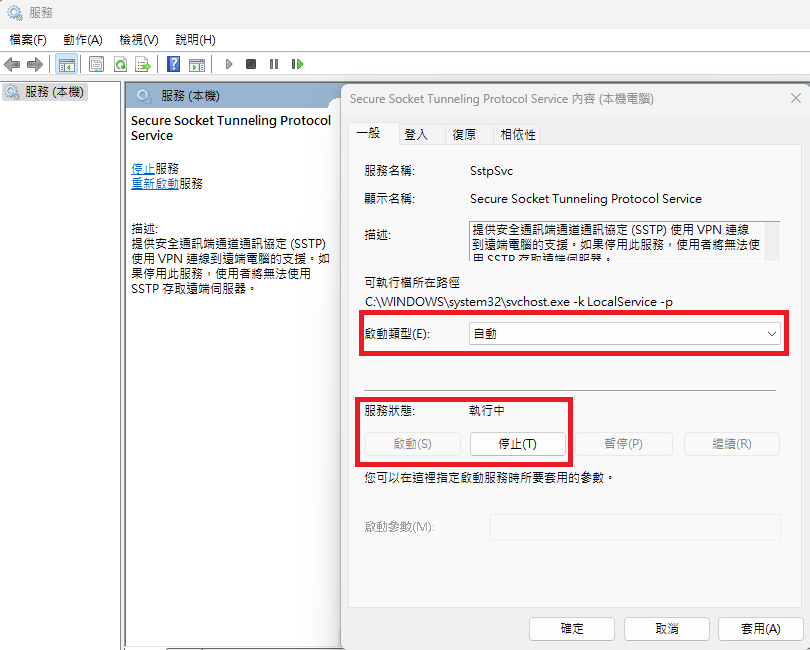Screen dimensions: 810x650
Task: Click the 暫停(P) button
Action: pos(624,444)
